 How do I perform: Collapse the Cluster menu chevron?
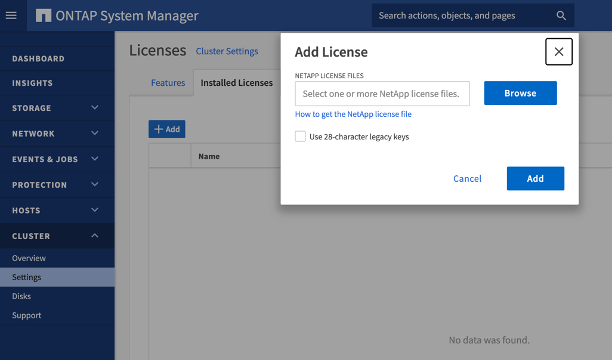click(x=94, y=235)
